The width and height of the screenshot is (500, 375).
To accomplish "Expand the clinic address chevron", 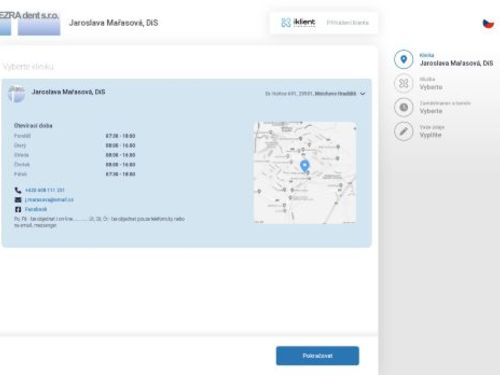I will 363,94.
